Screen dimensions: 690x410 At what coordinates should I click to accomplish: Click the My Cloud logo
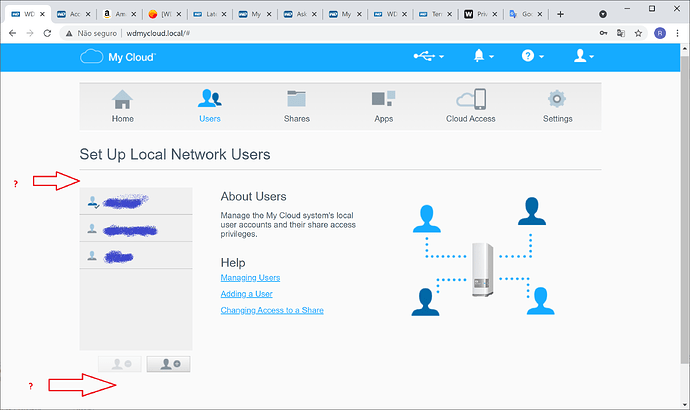pyautogui.click(x=118, y=57)
